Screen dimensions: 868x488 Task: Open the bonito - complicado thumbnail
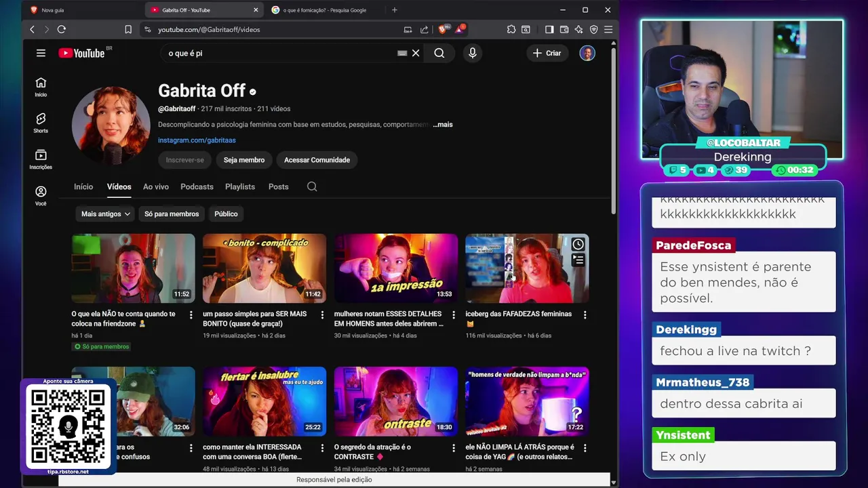264,268
